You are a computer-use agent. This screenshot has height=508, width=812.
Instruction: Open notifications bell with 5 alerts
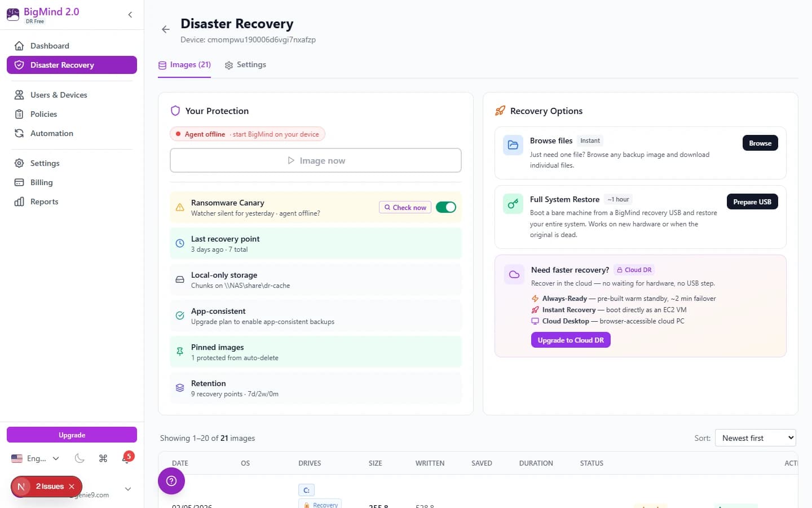126,458
